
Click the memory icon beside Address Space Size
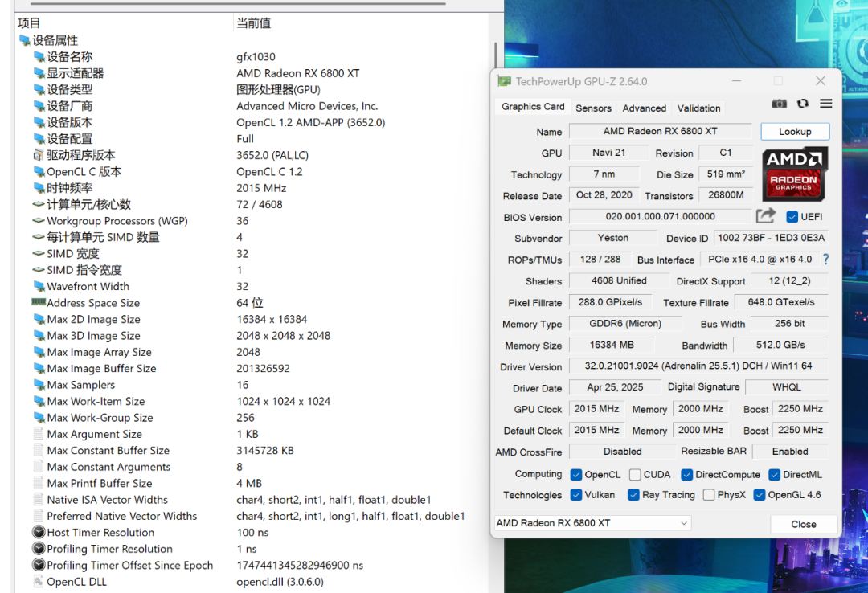[39, 302]
